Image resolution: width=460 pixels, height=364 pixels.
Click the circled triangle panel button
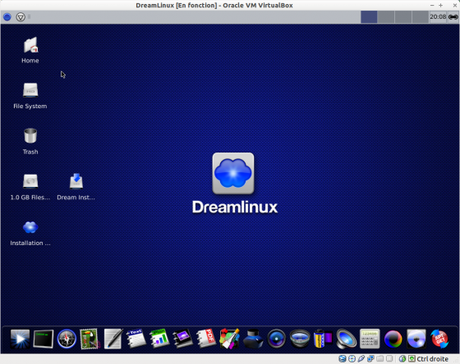pos(20,17)
